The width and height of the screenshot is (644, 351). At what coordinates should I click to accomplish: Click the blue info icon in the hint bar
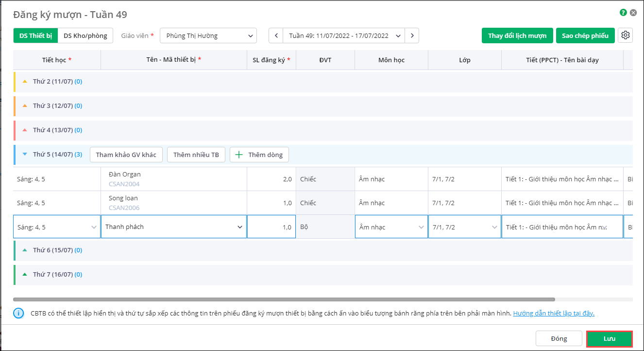tap(18, 313)
